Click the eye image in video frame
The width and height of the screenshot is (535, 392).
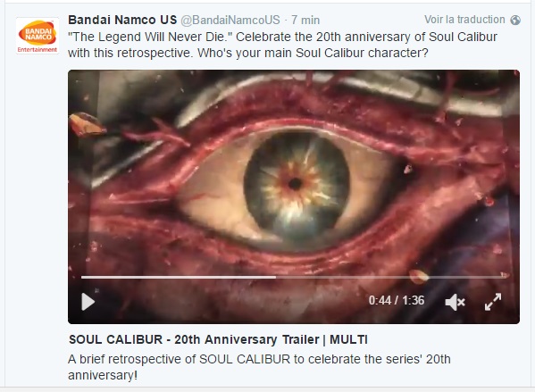point(296,184)
